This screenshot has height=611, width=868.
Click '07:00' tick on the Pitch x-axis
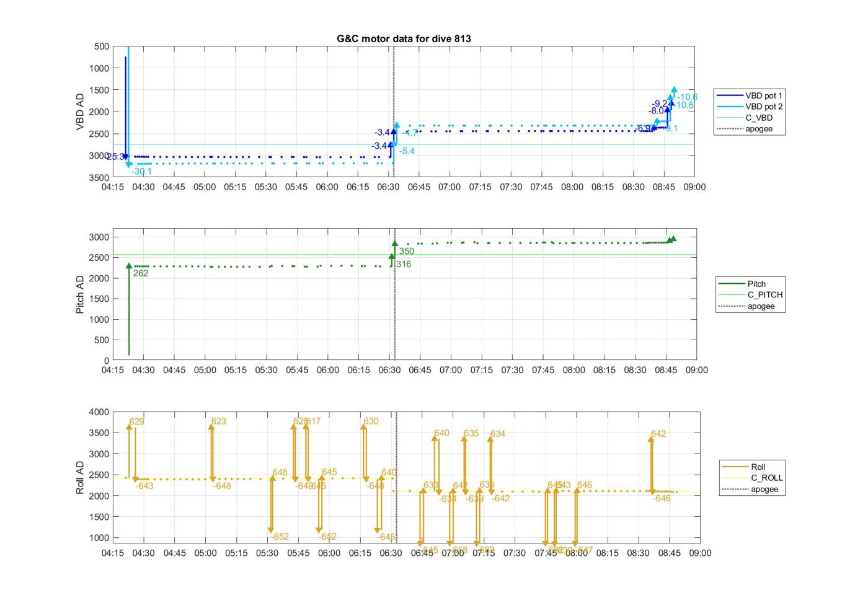click(451, 370)
